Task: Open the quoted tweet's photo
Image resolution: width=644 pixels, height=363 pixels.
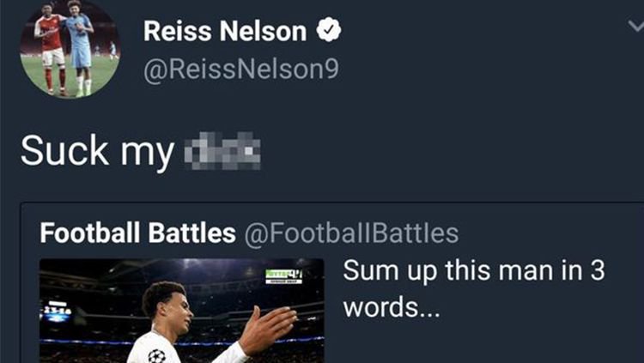Action: coord(181,310)
